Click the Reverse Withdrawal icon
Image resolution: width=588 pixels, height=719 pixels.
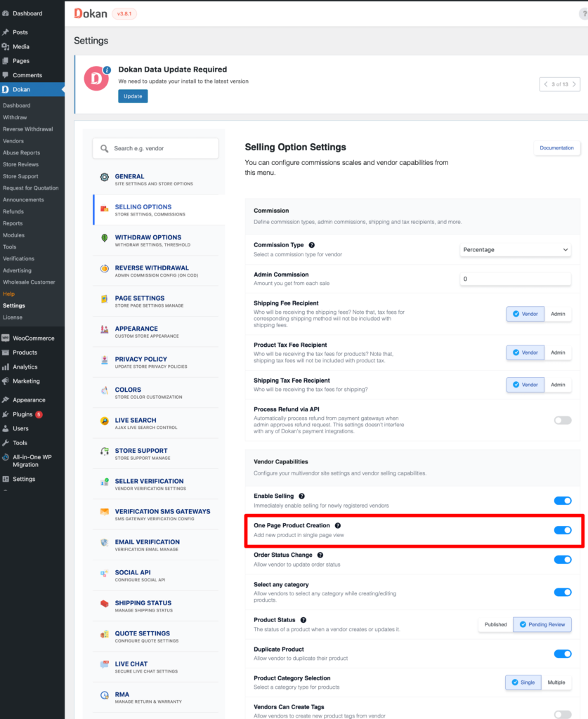[105, 269]
